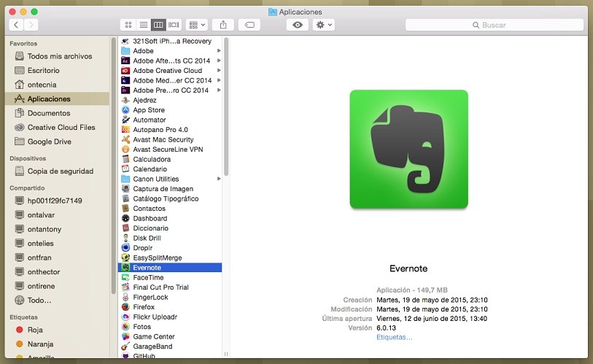The width and height of the screenshot is (593, 364).
Task: Switch to Cover Flow view
Action: click(174, 25)
